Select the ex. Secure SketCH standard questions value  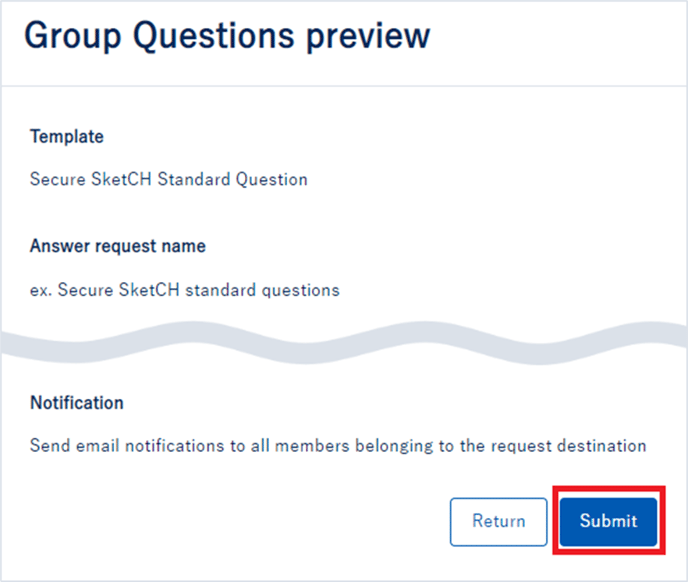(x=185, y=290)
